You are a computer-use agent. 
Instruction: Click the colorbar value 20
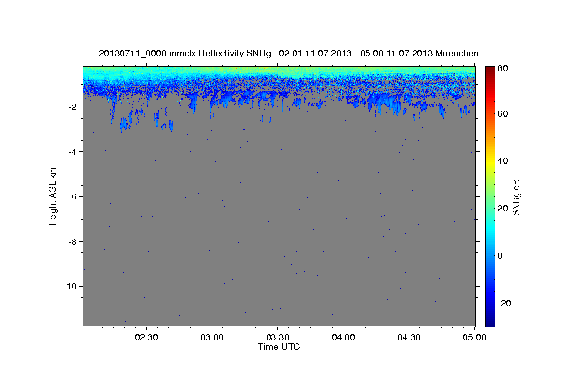[503, 209]
